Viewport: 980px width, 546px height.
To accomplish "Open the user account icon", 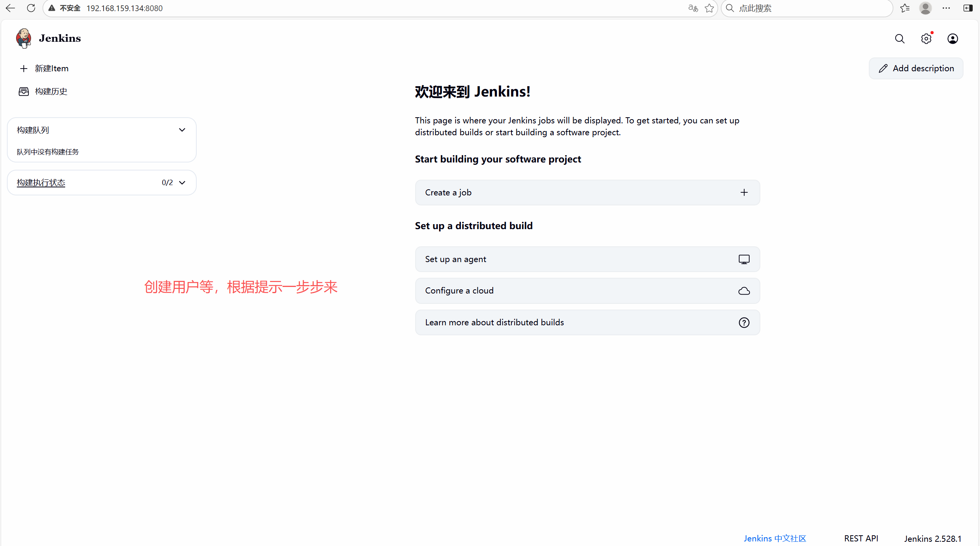I will (952, 39).
